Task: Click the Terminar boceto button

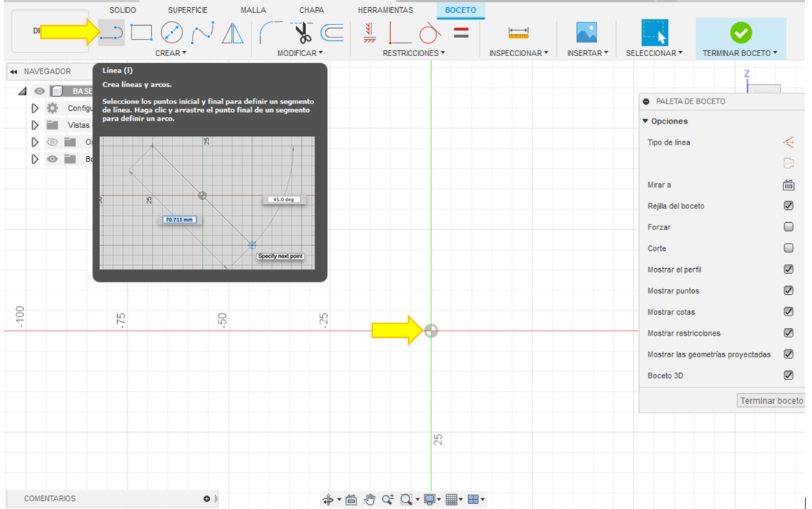Action: pyautogui.click(x=771, y=400)
